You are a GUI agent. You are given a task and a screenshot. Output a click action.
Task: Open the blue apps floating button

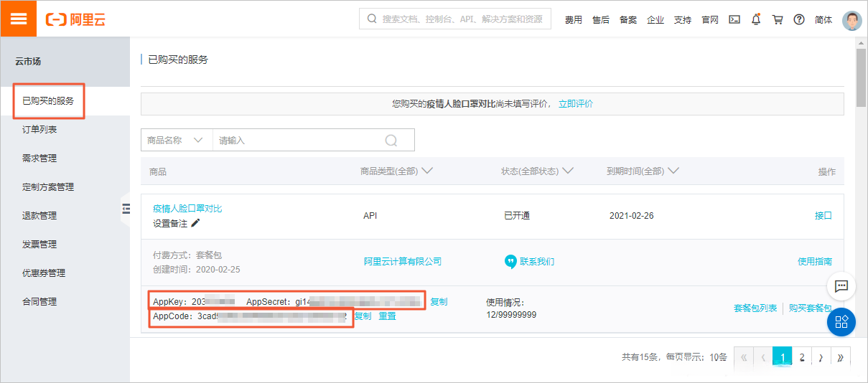coord(841,322)
